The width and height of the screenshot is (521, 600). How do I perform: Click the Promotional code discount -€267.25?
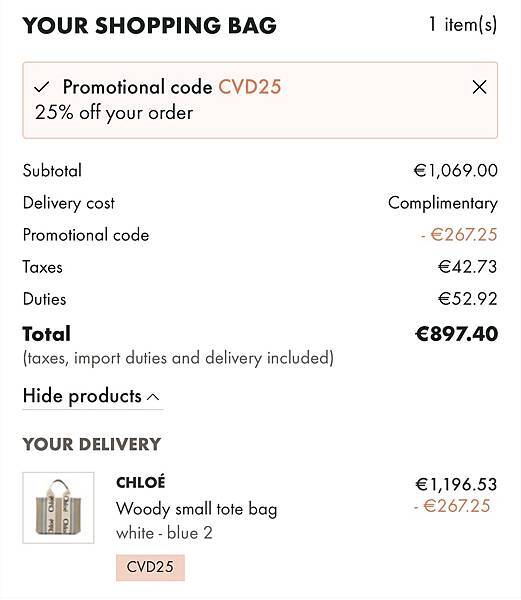[459, 235]
